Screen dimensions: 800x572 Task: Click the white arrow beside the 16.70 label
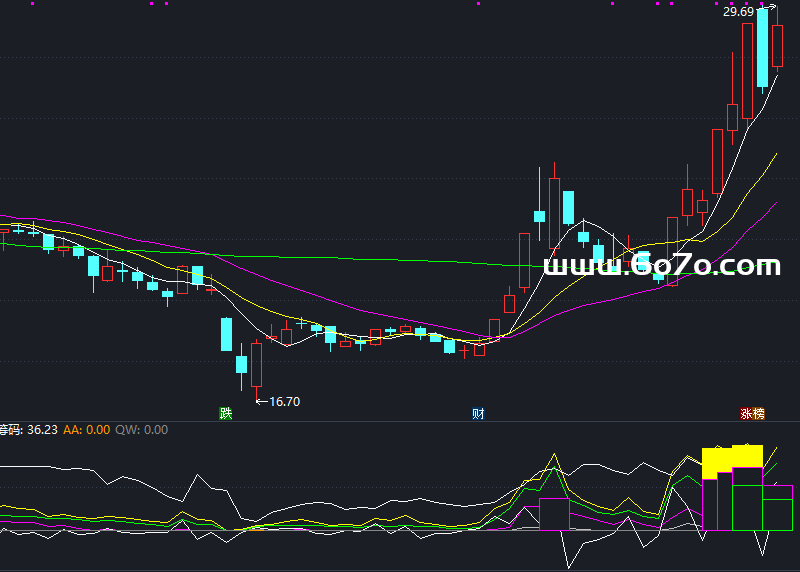click(x=263, y=402)
